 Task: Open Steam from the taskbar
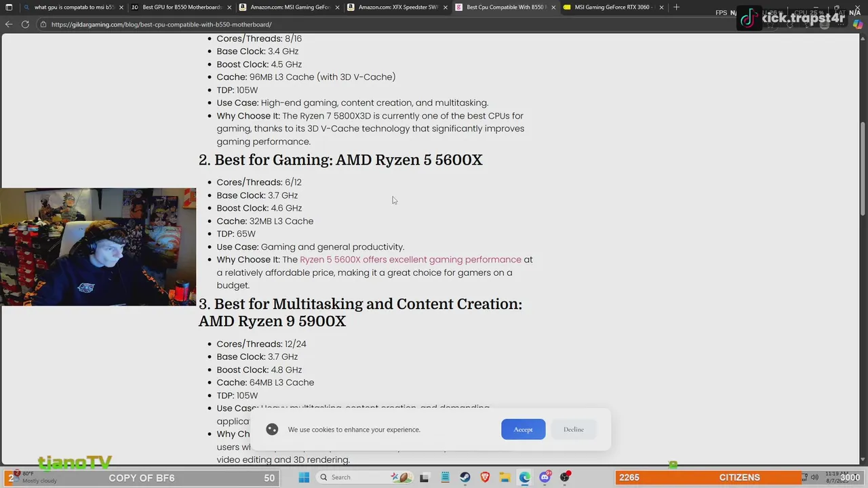[x=465, y=477]
